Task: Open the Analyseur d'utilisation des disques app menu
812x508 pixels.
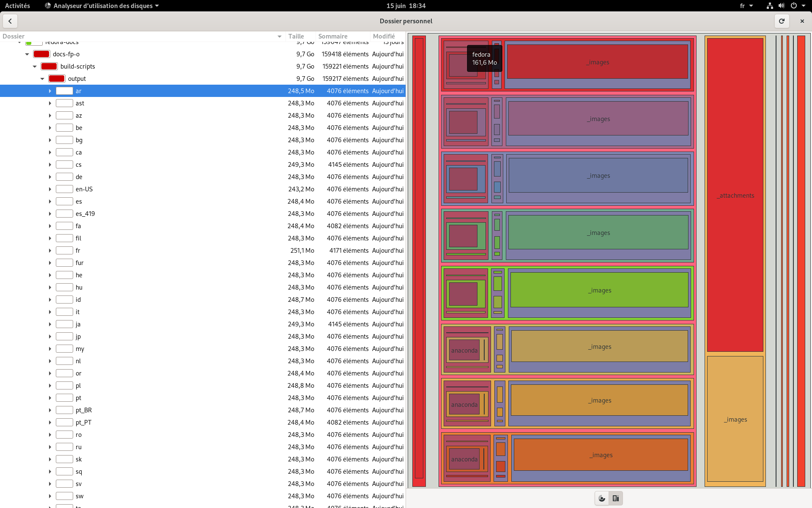Action: [x=102, y=6]
